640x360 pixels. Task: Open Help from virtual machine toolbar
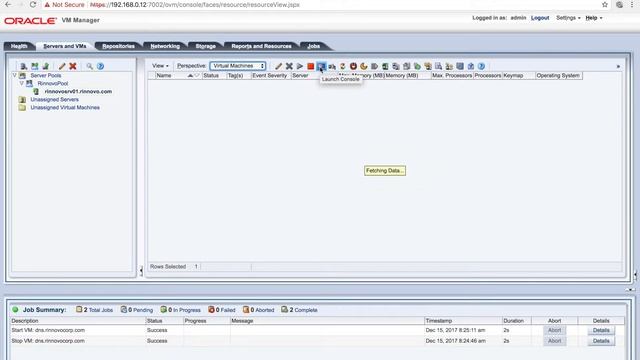tap(482, 66)
